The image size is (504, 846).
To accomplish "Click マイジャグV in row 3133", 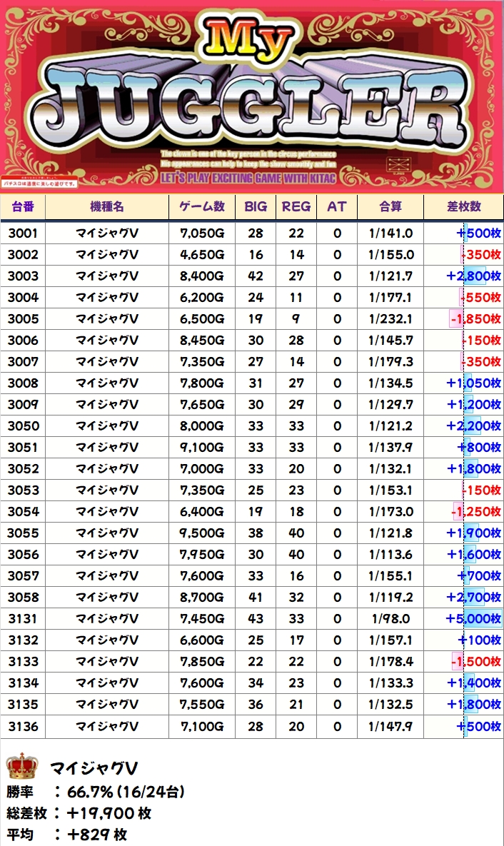I will (x=107, y=662).
